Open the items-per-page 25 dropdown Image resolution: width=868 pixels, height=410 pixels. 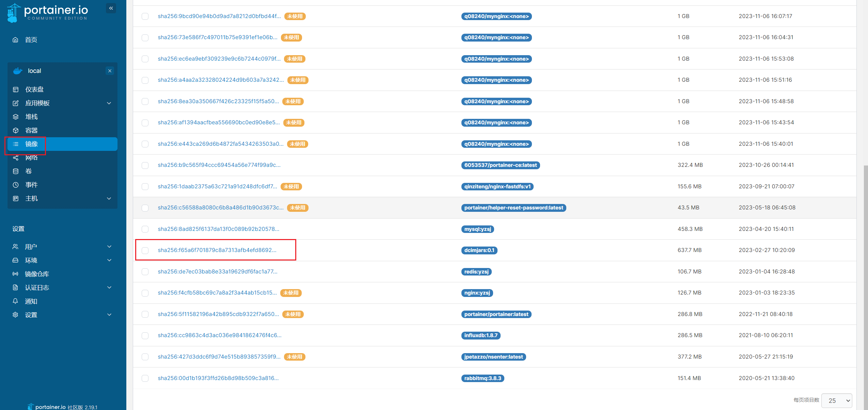[x=837, y=400]
